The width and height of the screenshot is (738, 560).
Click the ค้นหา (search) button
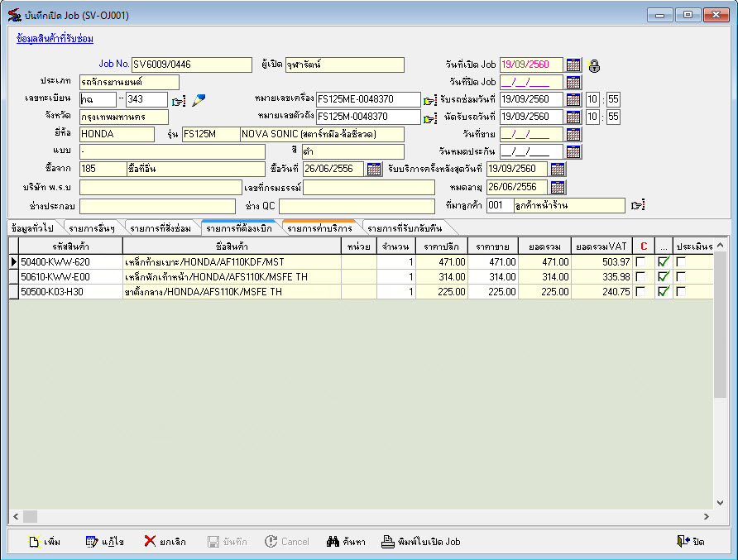[x=346, y=542]
